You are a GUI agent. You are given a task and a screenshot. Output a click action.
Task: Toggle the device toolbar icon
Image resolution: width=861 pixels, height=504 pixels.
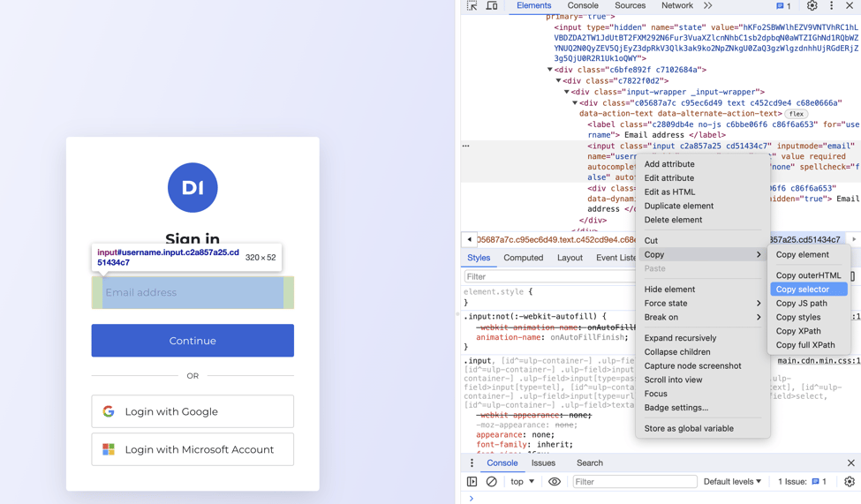click(x=492, y=5)
